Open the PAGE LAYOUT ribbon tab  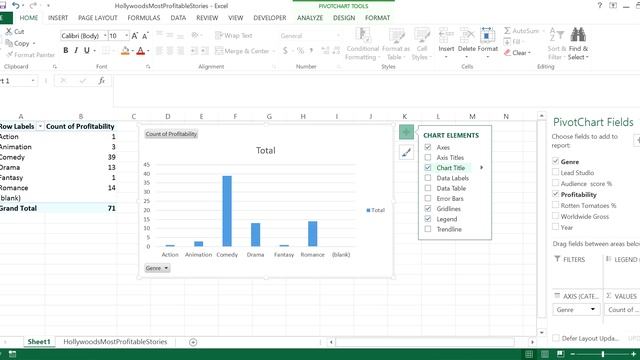pyautogui.click(x=98, y=18)
